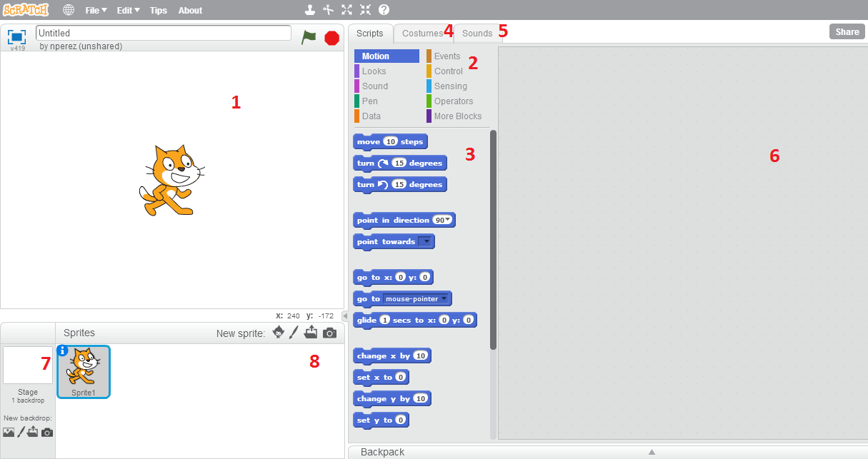Click the red stop sign button
Viewport: 868px width, 459px height.
pyautogui.click(x=331, y=38)
